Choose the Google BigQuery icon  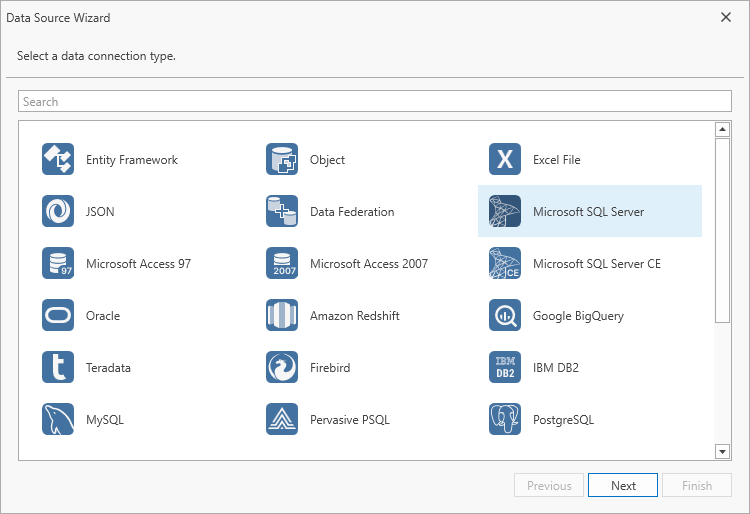point(505,315)
